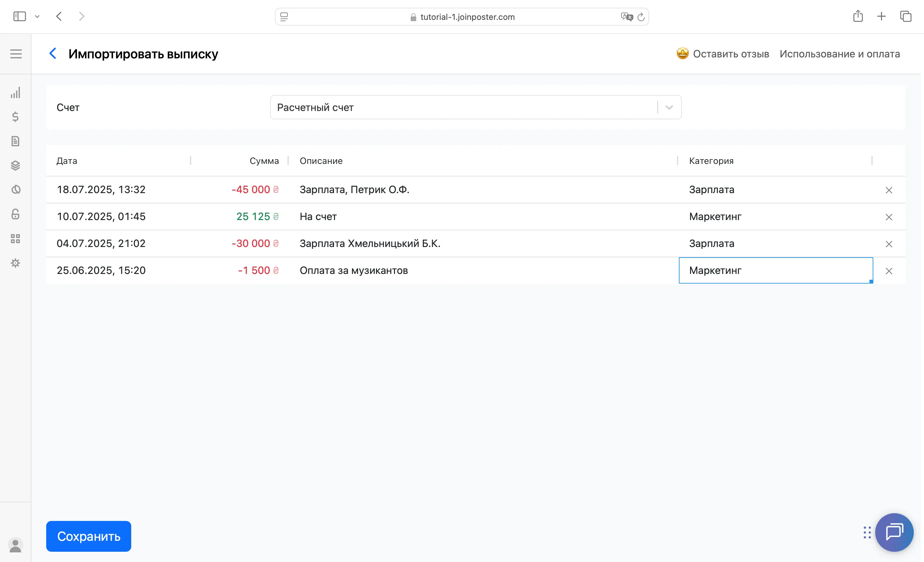Delete the На счет transaction row

888,217
